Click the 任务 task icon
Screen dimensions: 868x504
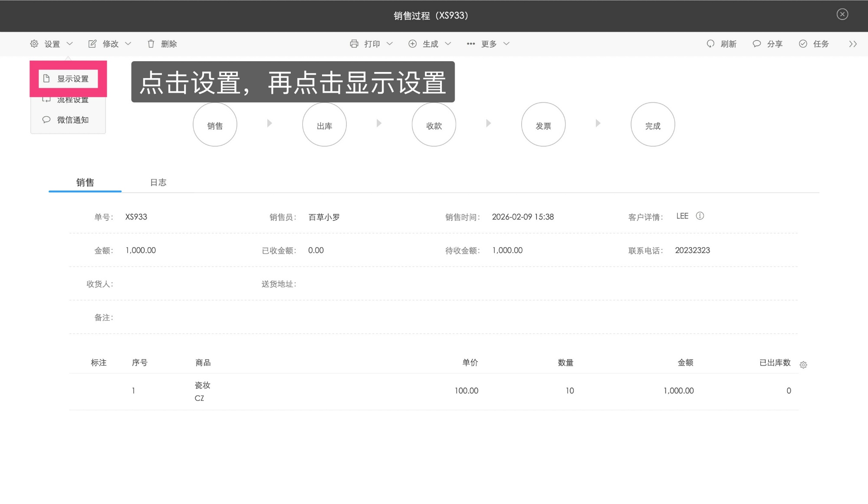[x=802, y=44]
